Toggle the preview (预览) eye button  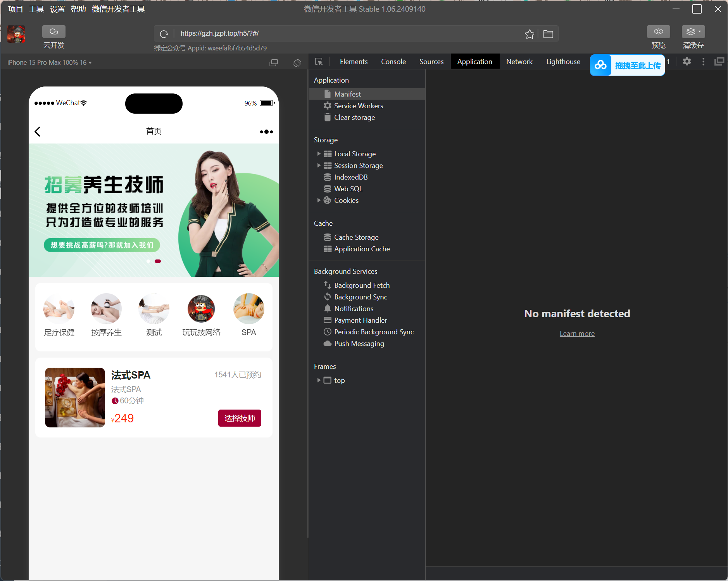(x=658, y=32)
